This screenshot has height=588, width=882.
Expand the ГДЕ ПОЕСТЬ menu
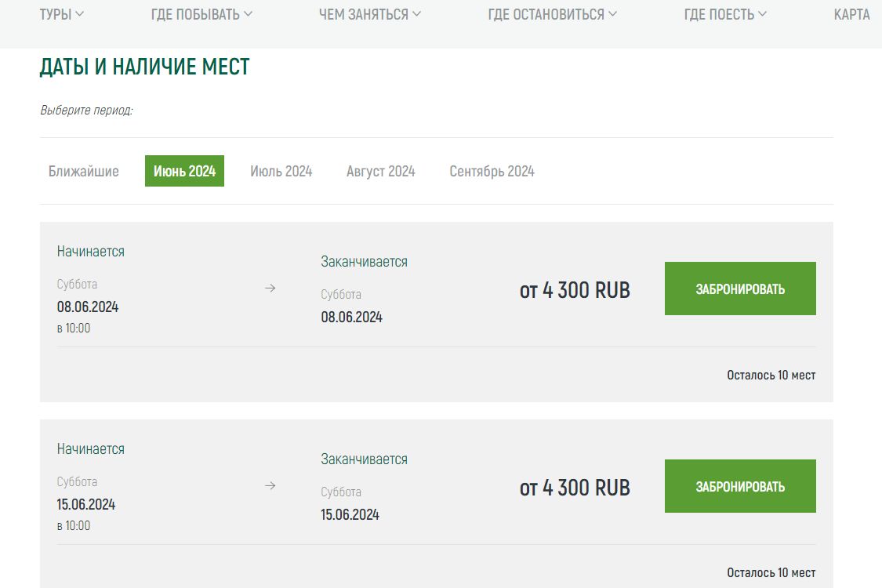(x=725, y=14)
